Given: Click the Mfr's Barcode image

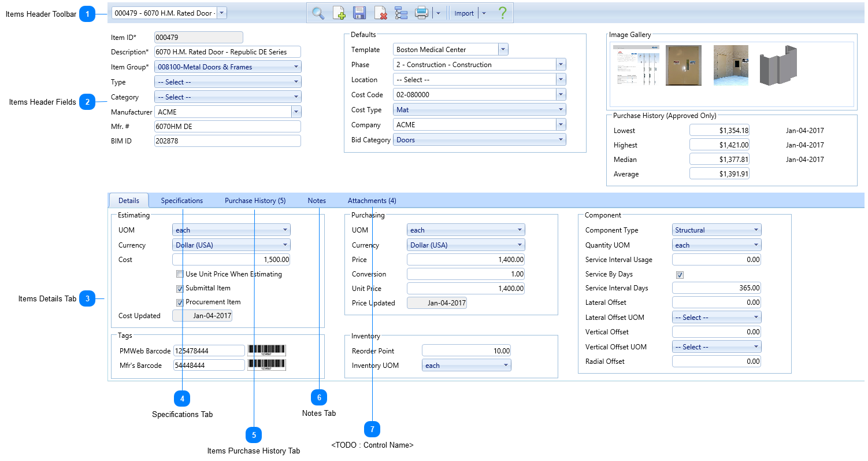Looking at the screenshot, I should pyautogui.click(x=267, y=365).
